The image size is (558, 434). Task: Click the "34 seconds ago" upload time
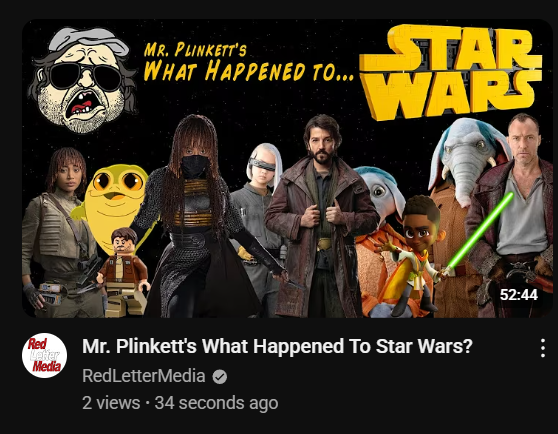(216, 403)
